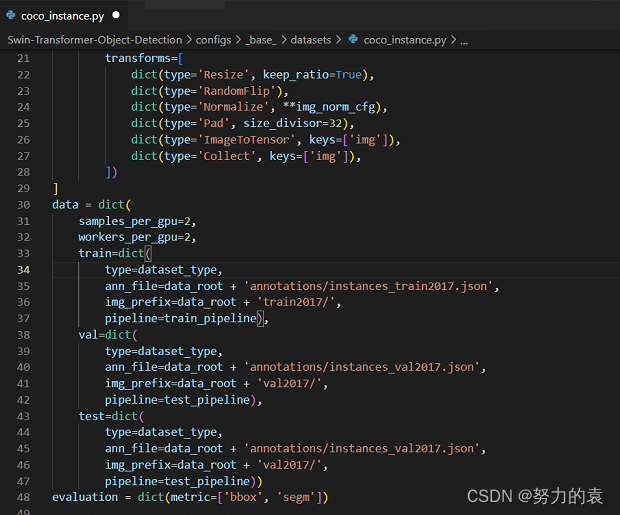Expand chevron after datasets breadcrumb

pyautogui.click(x=338, y=40)
